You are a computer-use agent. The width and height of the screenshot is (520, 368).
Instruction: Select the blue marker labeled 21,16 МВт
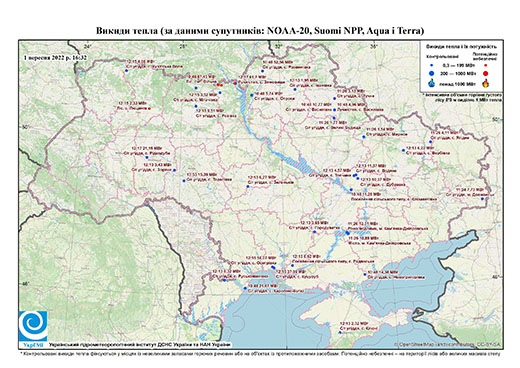[147, 157]
